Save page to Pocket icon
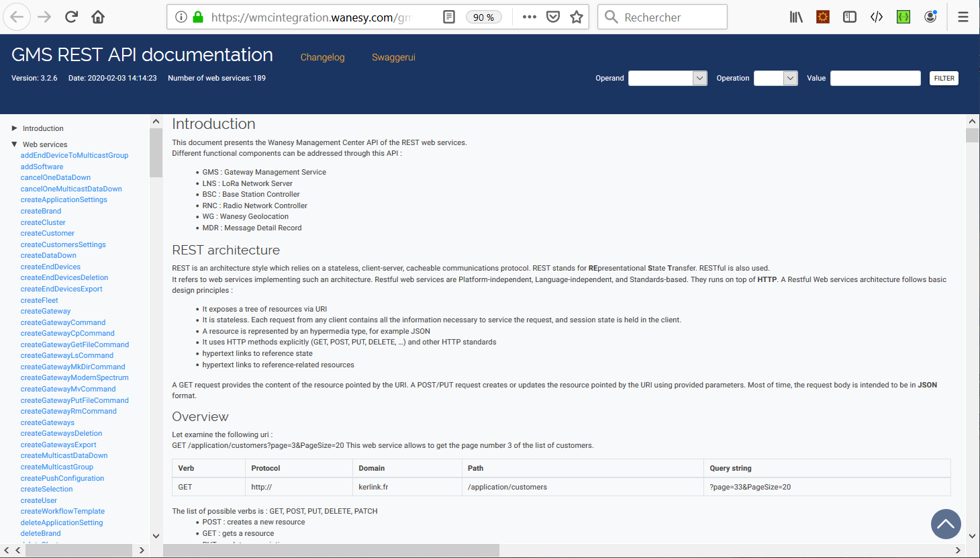This screenshot has width=980, height=558. (x=553, y=17)
